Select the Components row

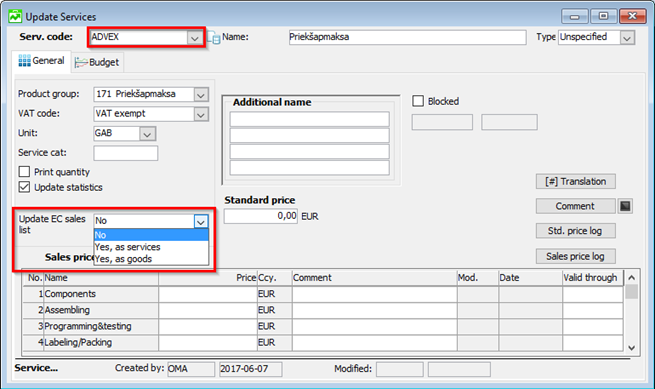point(323,294)
